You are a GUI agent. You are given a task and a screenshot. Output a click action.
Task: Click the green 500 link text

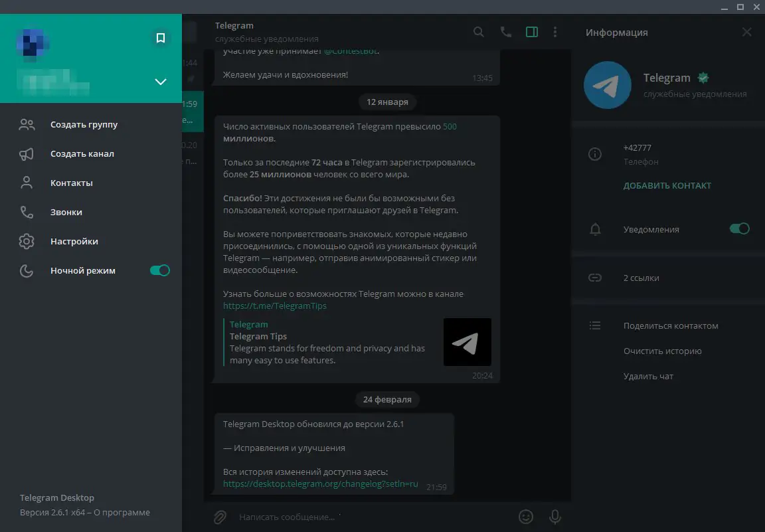450,126
